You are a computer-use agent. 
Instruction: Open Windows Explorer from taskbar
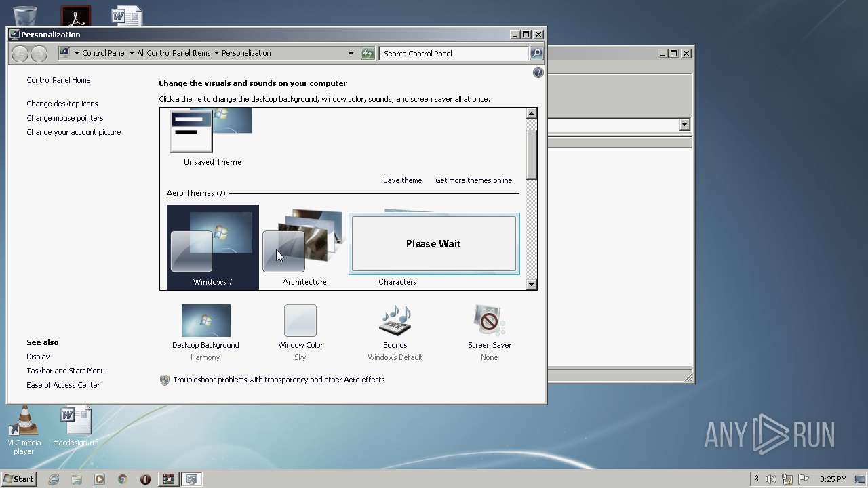[x=77, y=479]
